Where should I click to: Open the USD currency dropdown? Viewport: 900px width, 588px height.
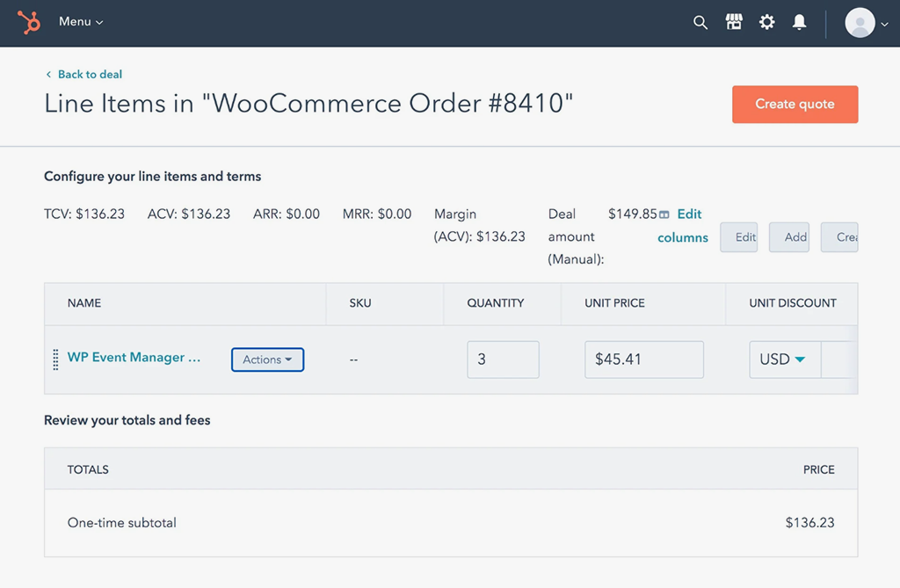click(x=784, y=359)
